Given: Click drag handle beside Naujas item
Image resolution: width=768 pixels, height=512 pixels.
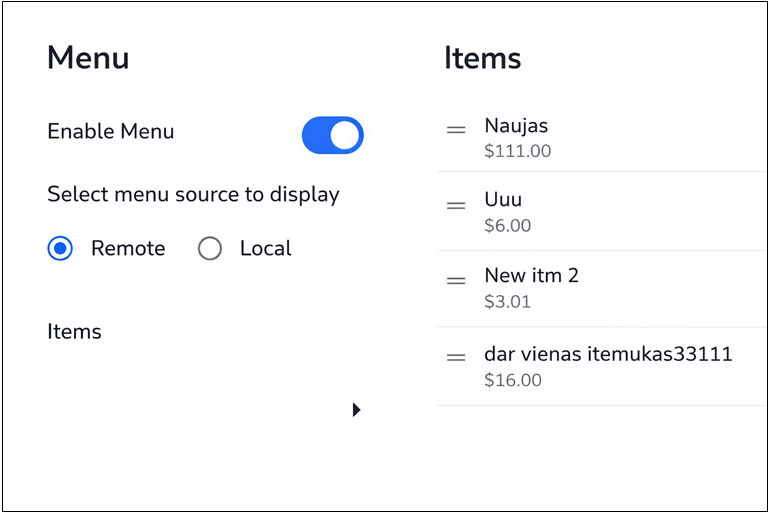Looking at the screenshot, I should (x=456, y=130).
